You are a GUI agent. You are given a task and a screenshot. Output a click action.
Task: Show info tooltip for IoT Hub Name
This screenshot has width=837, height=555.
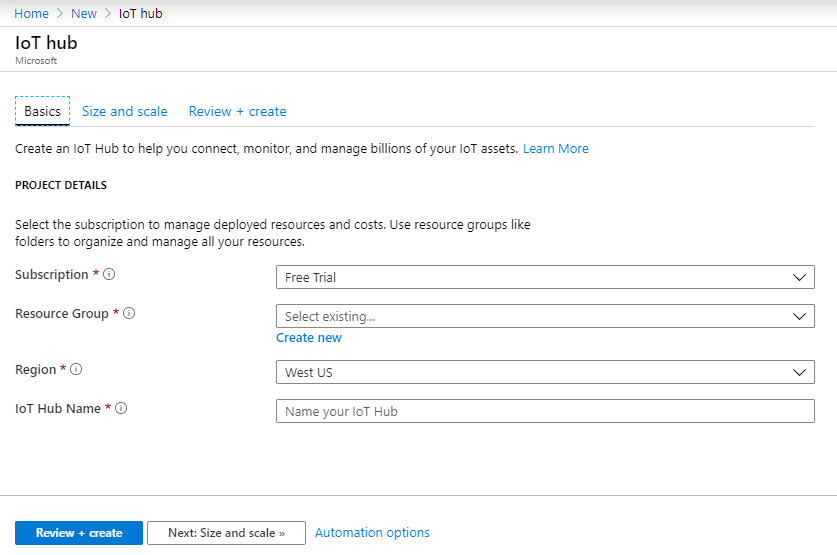point(121,408)
